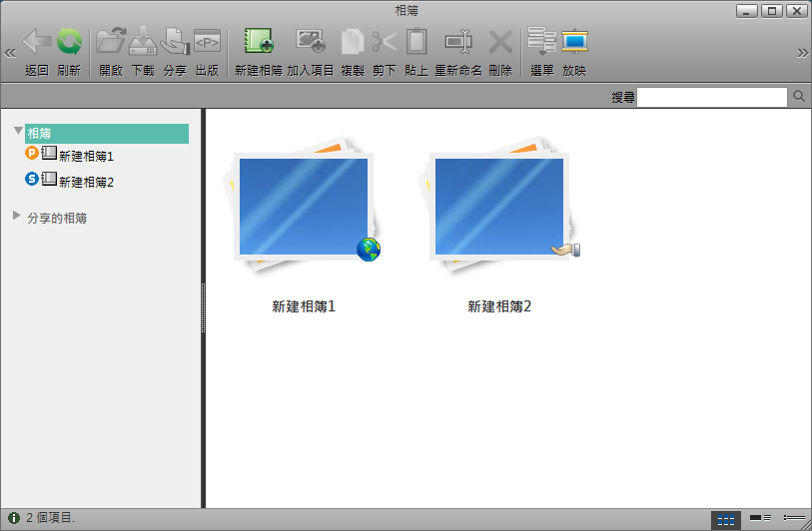Collapse the 相簿 tree node arrow
The image size is (812, 531).
(18, 132)
